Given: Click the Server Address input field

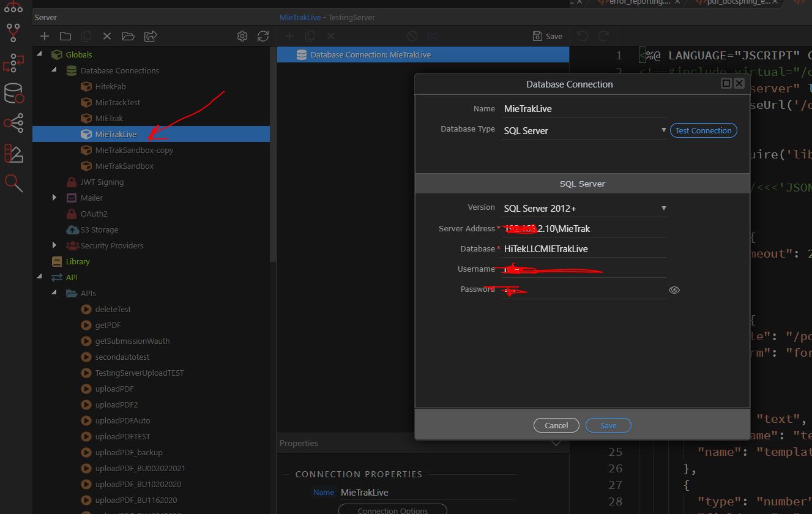Looking at the screenshot, I should click(x=584, y=229).
